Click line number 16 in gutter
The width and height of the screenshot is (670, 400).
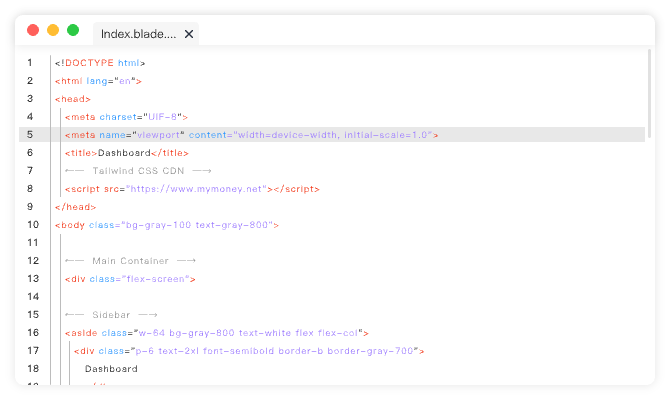coord(33,332)
